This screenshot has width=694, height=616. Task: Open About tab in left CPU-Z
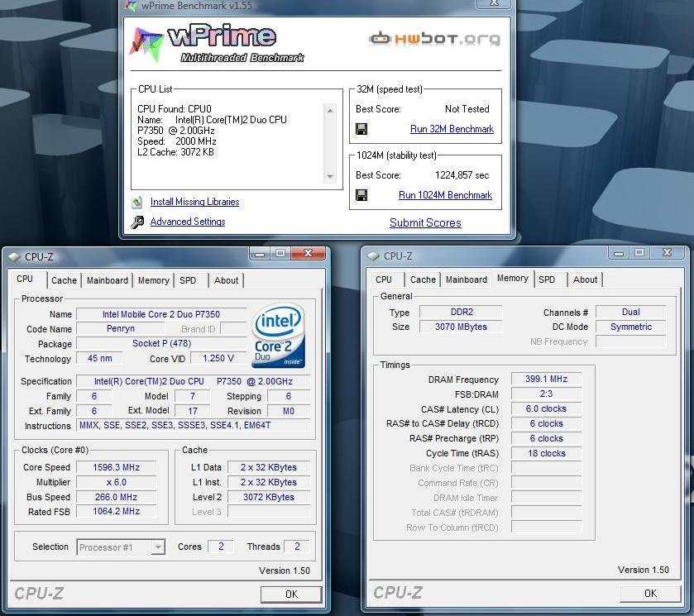226,280
